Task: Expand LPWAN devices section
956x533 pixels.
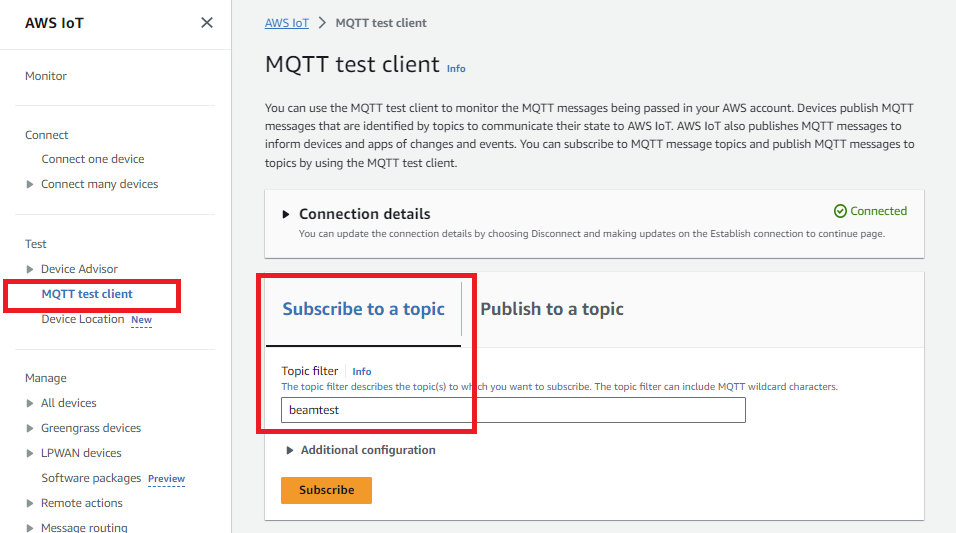Action: pos(30,453)
